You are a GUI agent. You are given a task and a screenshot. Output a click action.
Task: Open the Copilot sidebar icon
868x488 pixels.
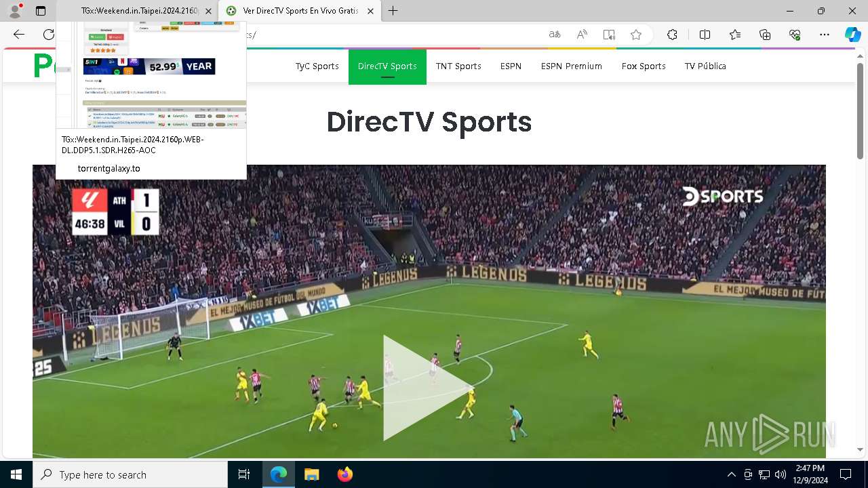coord(852,35)
